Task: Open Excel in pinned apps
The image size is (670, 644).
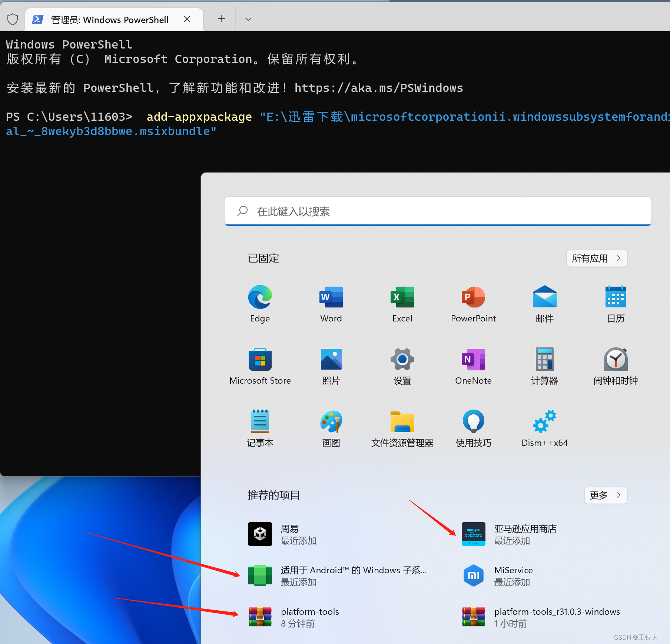Action: [x=402, y=304]
